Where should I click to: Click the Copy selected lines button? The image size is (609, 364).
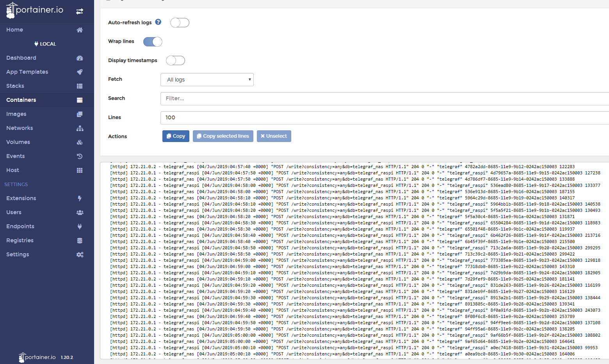pos(223,136)
